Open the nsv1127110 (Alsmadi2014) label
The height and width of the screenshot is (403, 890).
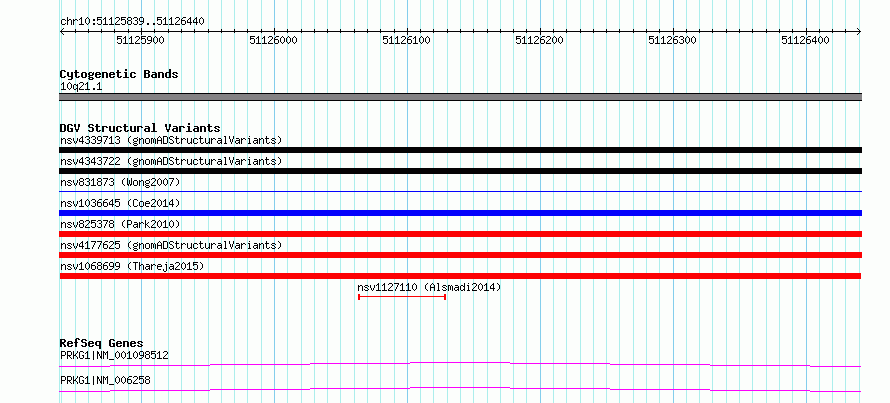click(429, 287)
